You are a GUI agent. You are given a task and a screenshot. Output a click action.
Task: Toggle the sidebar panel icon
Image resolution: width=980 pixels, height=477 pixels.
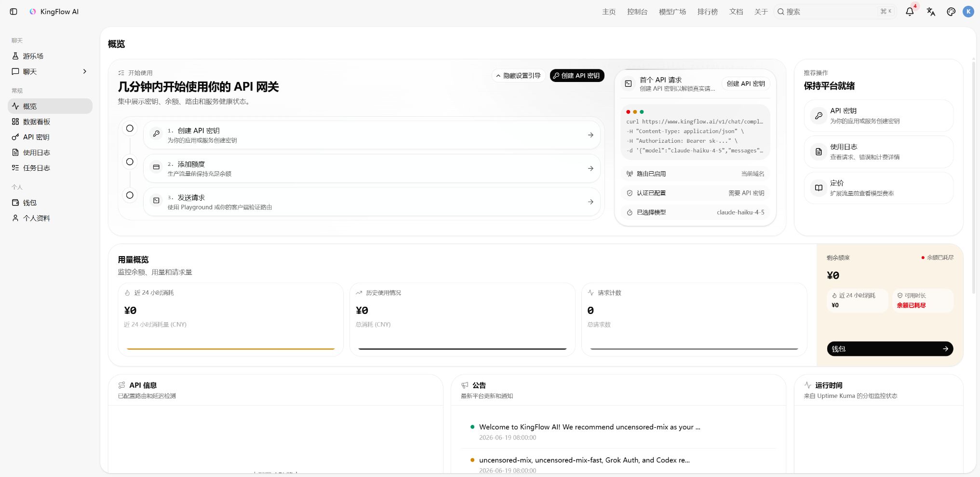13,12
